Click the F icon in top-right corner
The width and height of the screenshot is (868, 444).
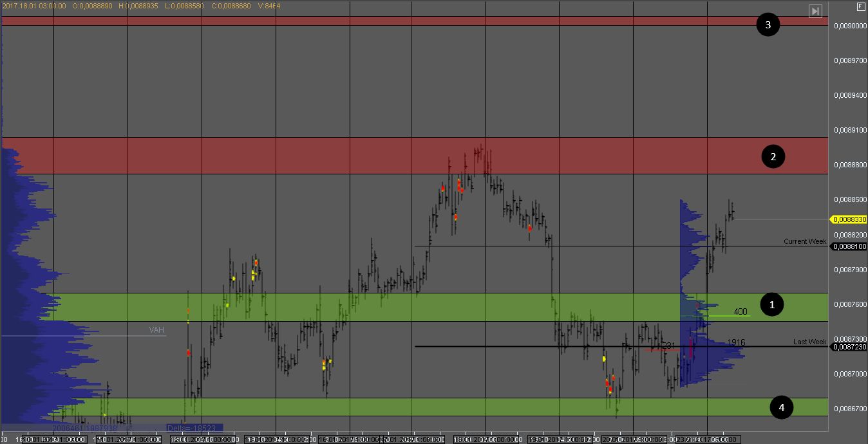click(861, 6)
